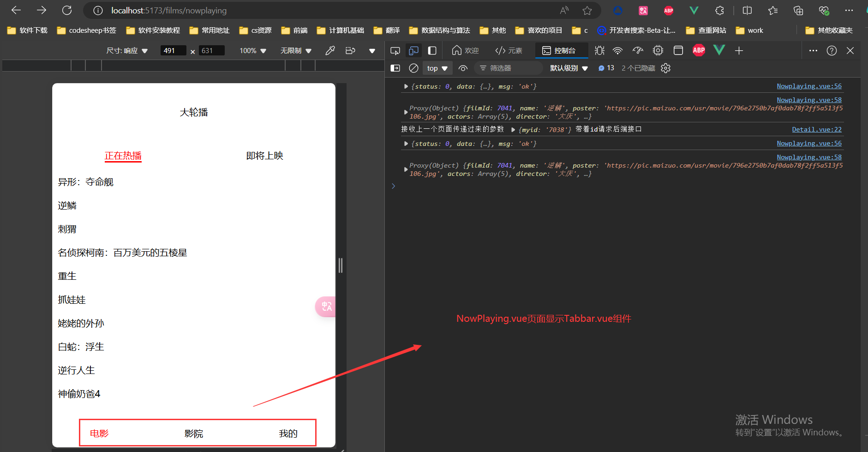
Task: Open browser settings and more menu
Action: 849,10
